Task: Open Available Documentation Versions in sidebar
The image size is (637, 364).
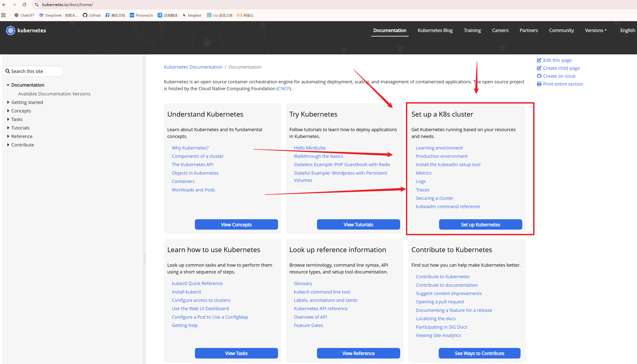Action: [54, 94]
